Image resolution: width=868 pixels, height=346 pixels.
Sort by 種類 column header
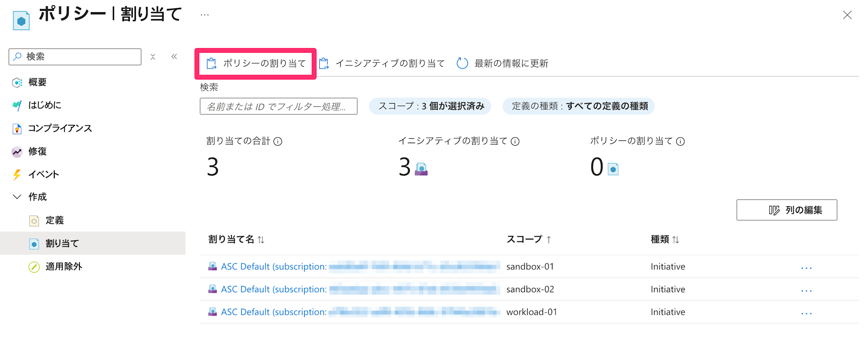(x=664, y=239)
